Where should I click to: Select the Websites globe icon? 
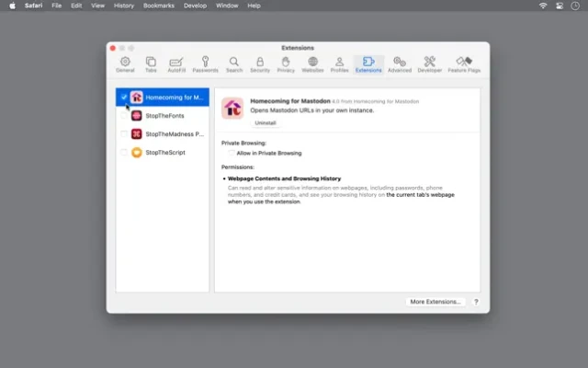click(312, 63)
